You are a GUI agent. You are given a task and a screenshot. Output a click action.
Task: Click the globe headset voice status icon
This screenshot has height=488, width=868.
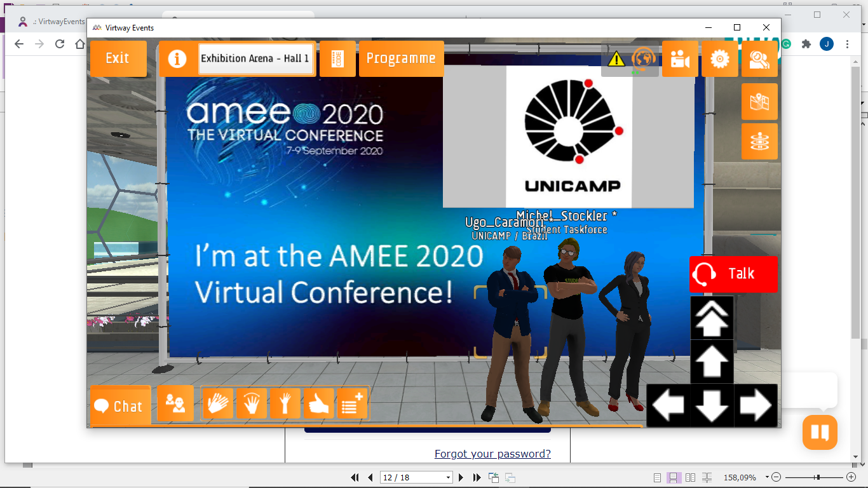[x=643, y=59]
